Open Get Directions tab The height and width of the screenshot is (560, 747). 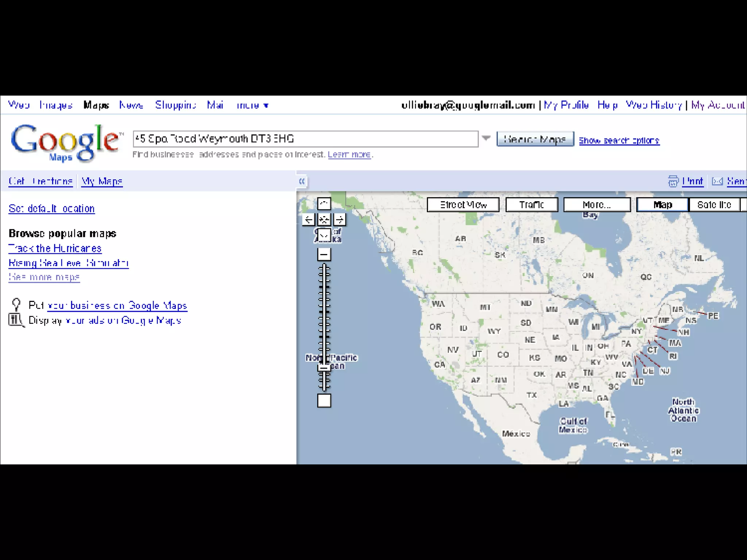pyautogui.click(x=40, y=181)
